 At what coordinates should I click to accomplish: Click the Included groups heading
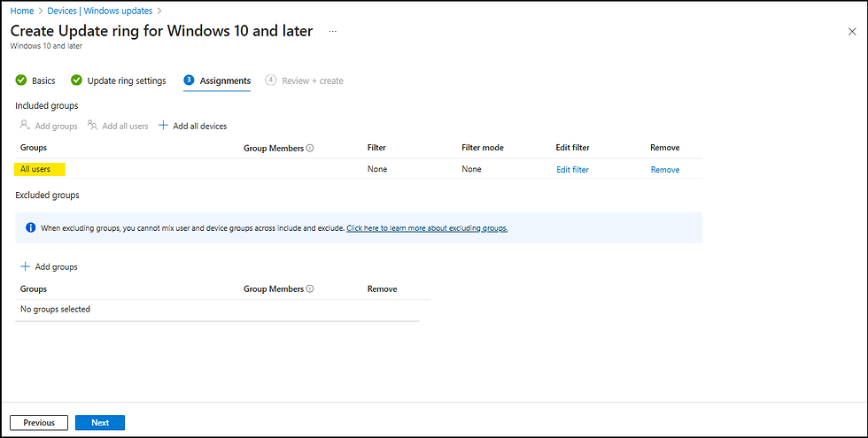(x=46, y=105)
